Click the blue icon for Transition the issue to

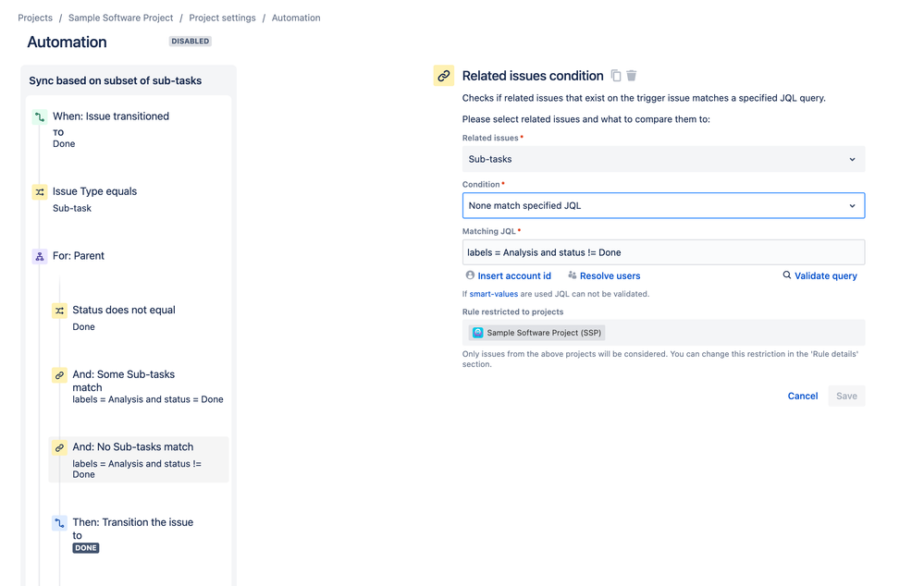click(59, 523)
